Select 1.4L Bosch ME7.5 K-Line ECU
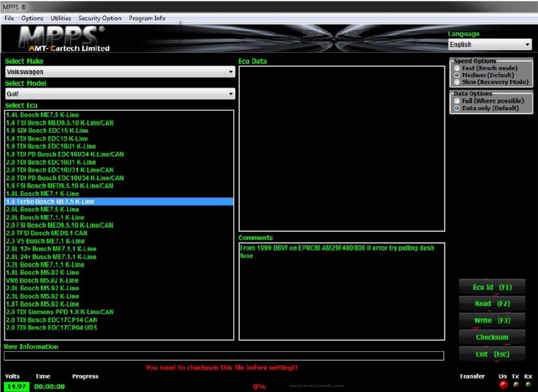 119,115
